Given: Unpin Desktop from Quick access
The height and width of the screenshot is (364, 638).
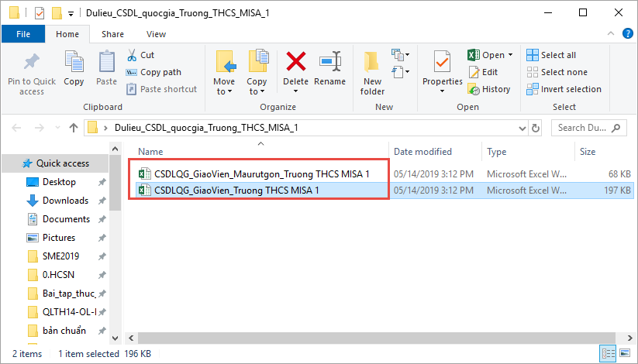Looking at the screenshot, I should point(102,182).
